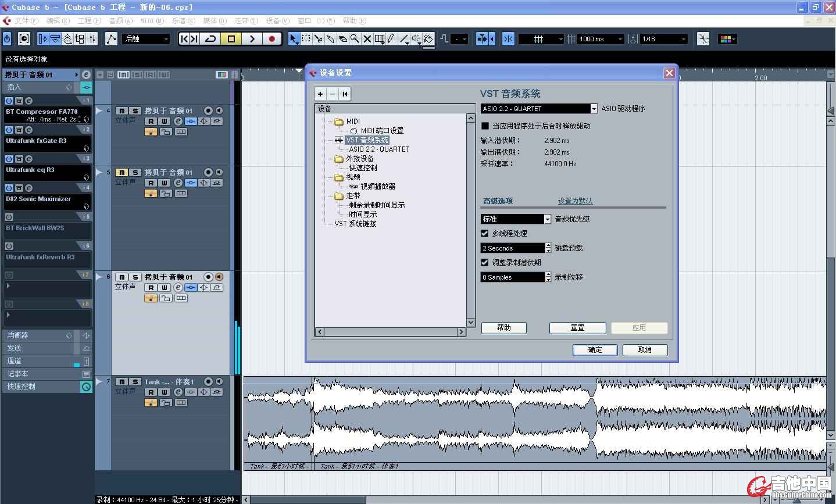Select the Zoom magnifier tool
The image size is (836, 504).
coord(355,39)
